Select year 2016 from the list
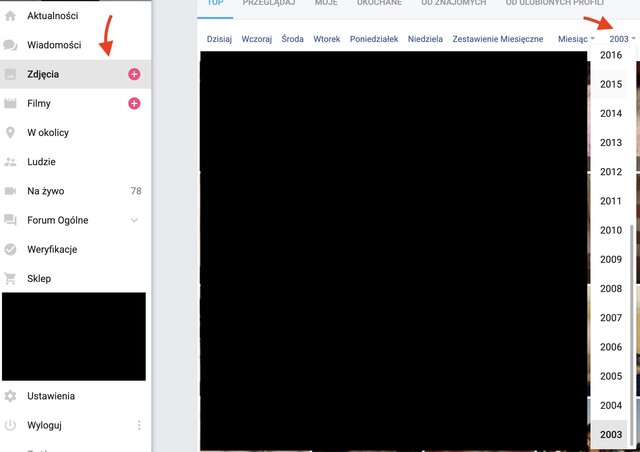The height and width of the screenshot is (452, 640). coord(611,55)
